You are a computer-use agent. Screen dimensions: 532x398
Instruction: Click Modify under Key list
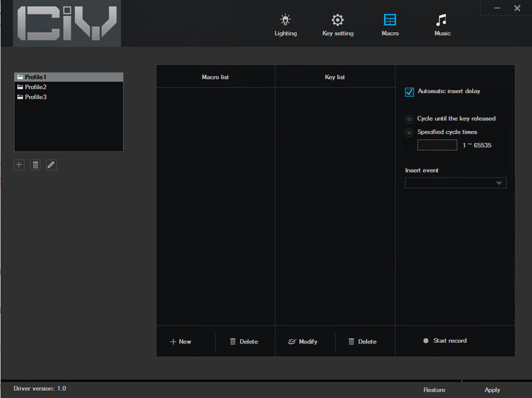[303, 342]
